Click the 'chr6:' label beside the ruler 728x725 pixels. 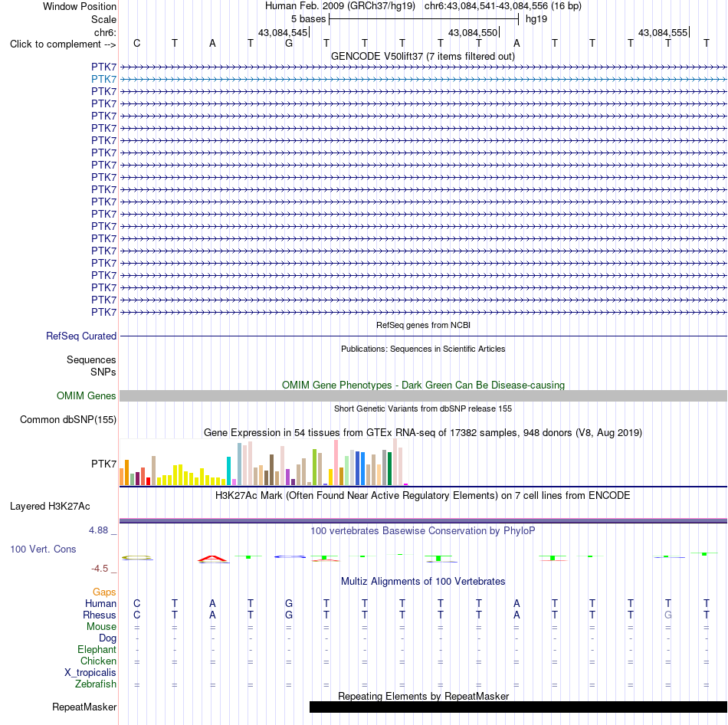105,32
